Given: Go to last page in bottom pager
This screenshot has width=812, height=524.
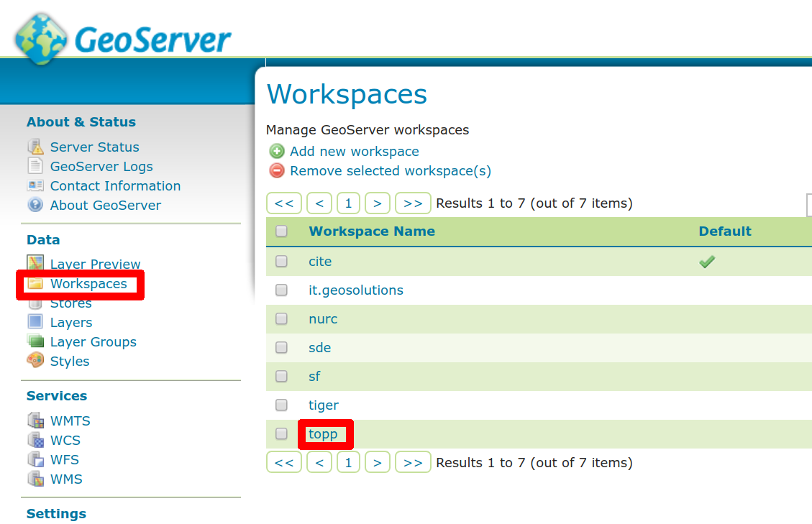Looking at the screenshot, I should tap(413, 462).
